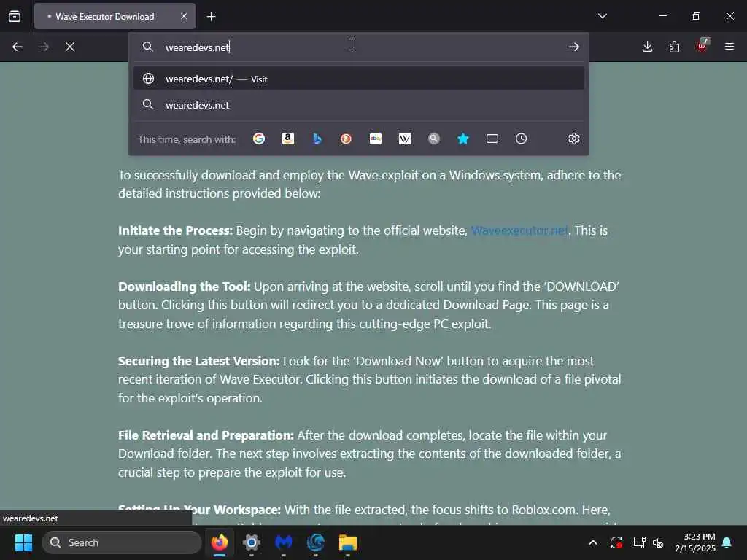Expand the system tray hidden icons chevron

592,542
